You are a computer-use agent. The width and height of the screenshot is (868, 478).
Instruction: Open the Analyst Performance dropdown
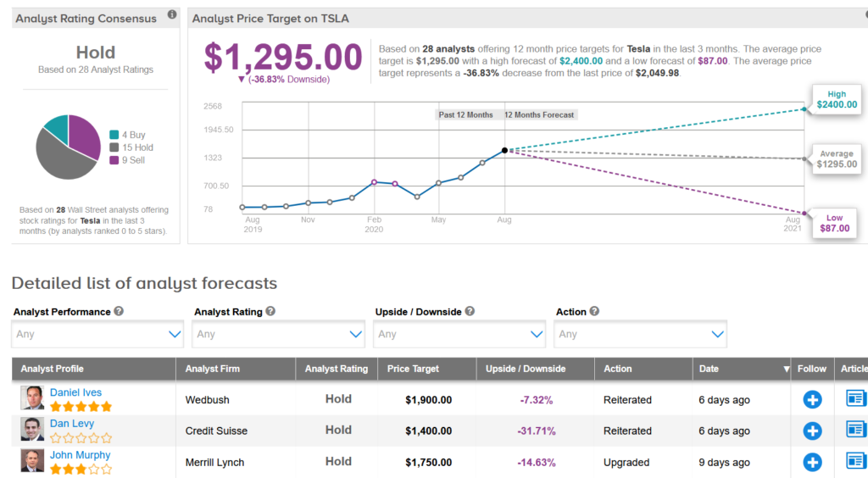coord(97,334)
